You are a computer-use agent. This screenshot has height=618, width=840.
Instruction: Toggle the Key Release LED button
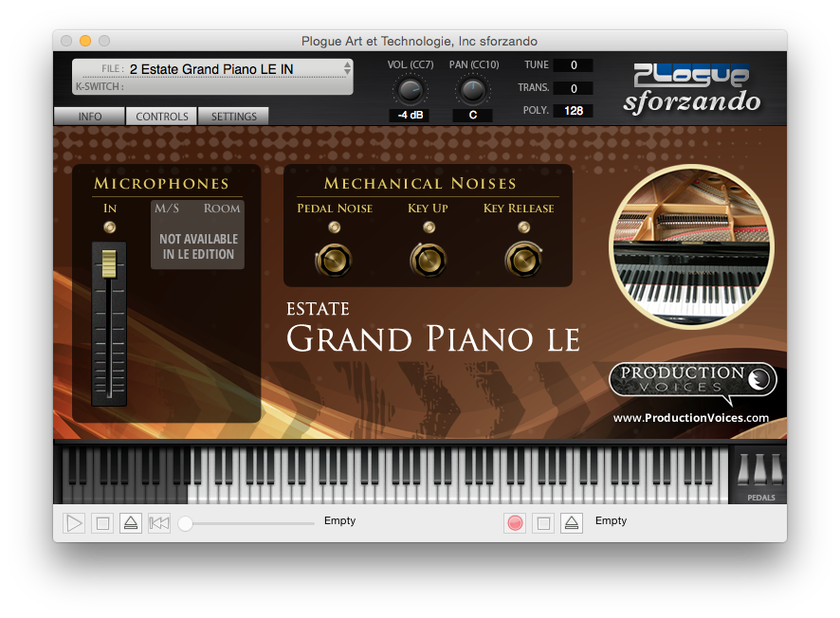coord(524,227)
